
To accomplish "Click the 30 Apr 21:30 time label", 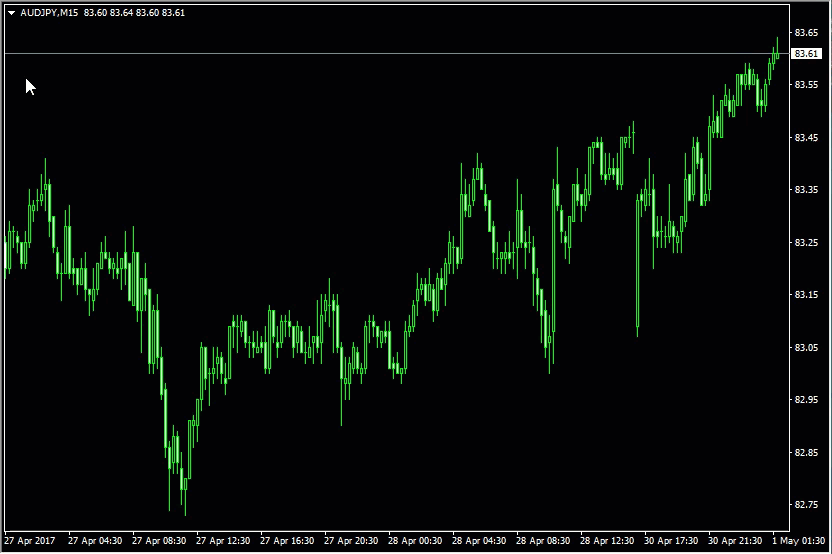I will pos(735,541).
